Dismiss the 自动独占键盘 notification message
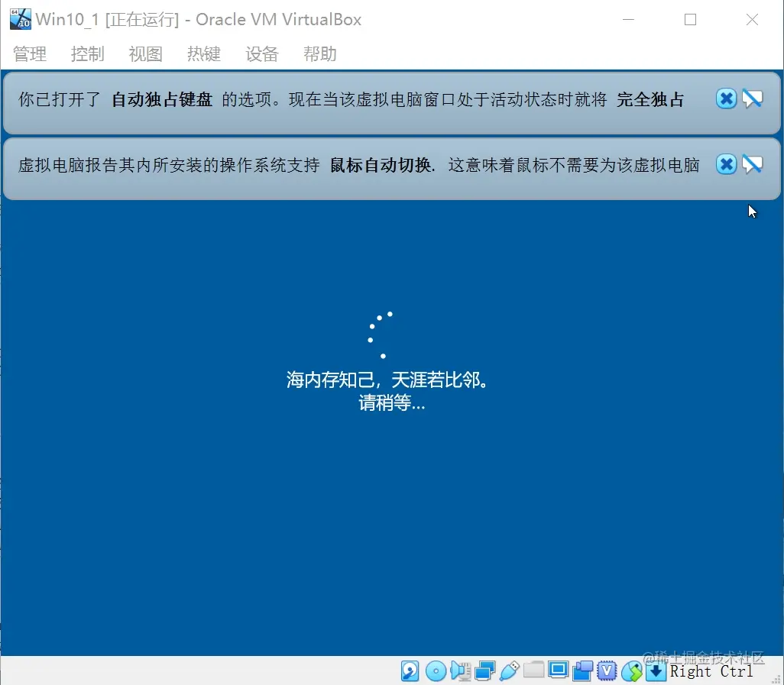 726,98
